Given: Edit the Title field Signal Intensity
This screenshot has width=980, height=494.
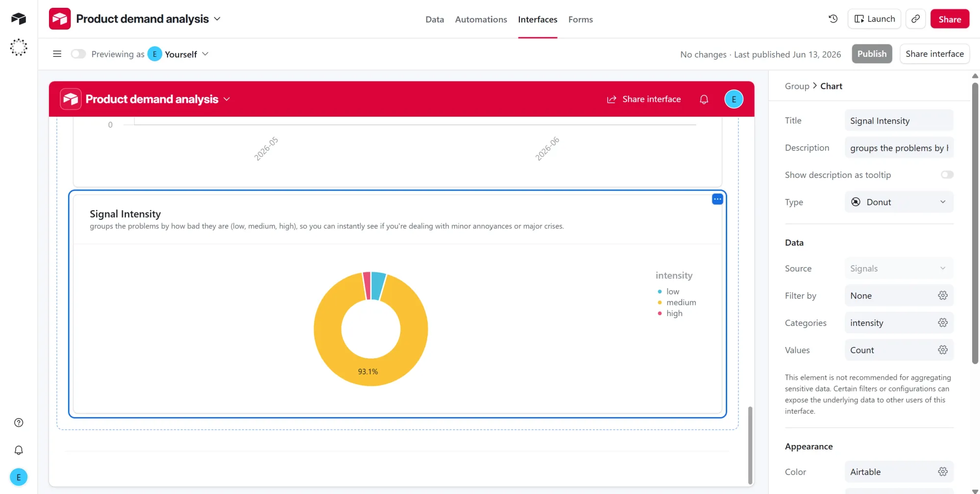Looking at the screenshot, I should (899, 121).
